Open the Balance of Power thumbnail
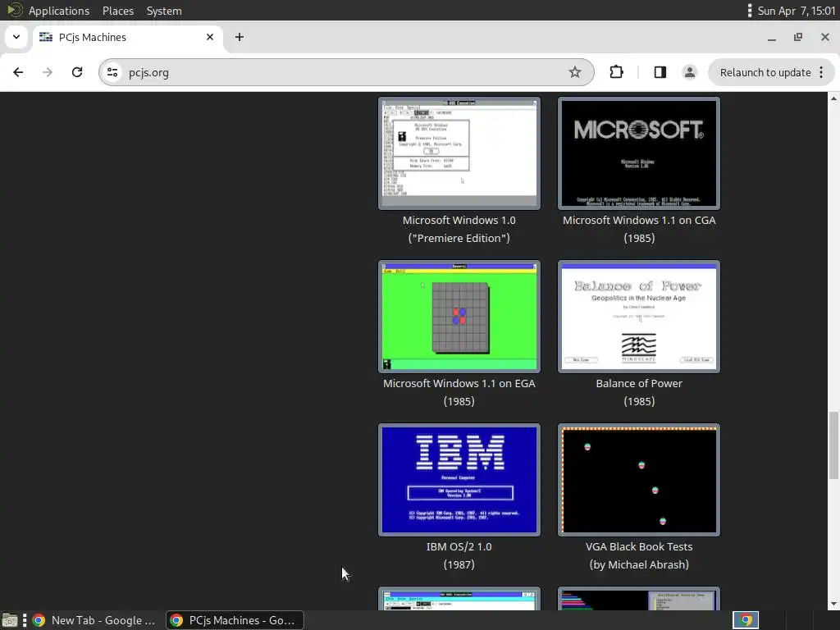The height and width of the screenshot is (630, 840). coord(638,317)
